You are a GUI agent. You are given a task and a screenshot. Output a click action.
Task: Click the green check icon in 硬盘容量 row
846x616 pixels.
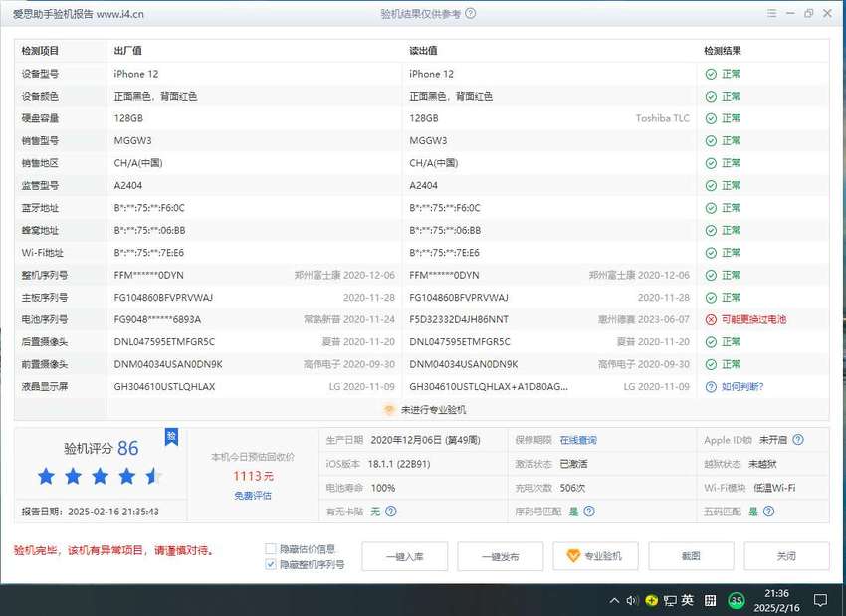[711, 118]
